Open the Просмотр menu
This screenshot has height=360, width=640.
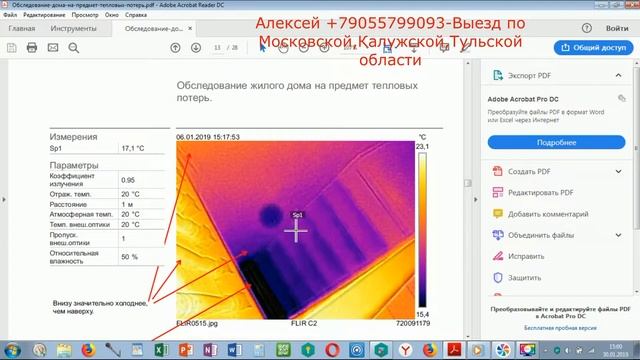(85, 15)
